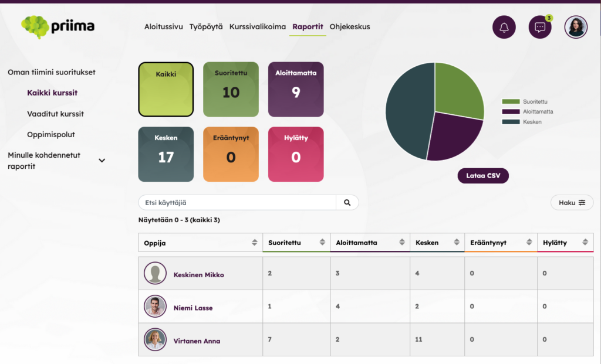Open the Kurssivalikoima menu item
This screenshot has height=364, width=601.
258,27
